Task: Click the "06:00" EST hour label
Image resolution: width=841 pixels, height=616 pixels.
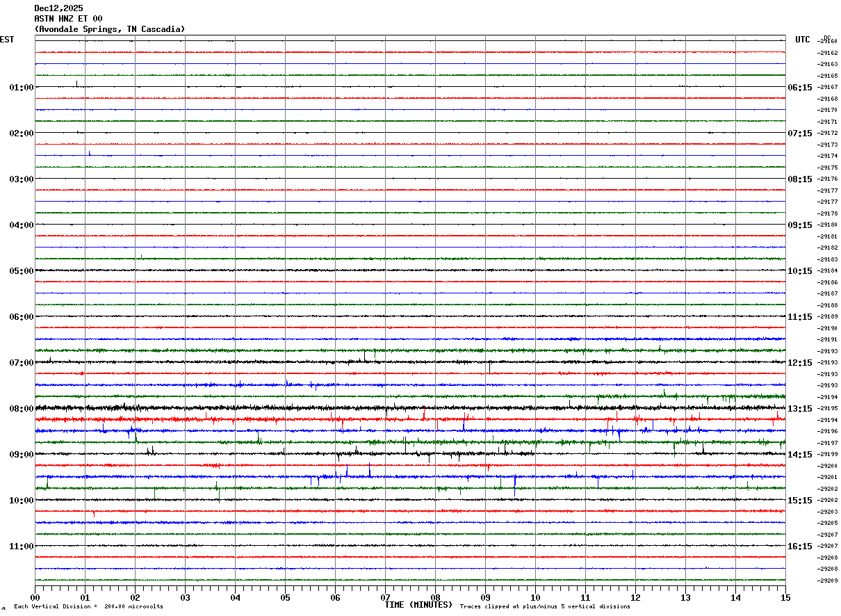Action: 22,317
